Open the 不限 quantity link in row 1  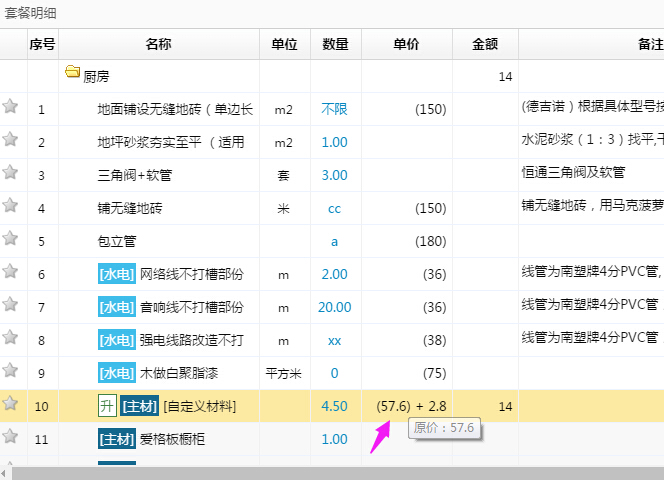point(335,109)
